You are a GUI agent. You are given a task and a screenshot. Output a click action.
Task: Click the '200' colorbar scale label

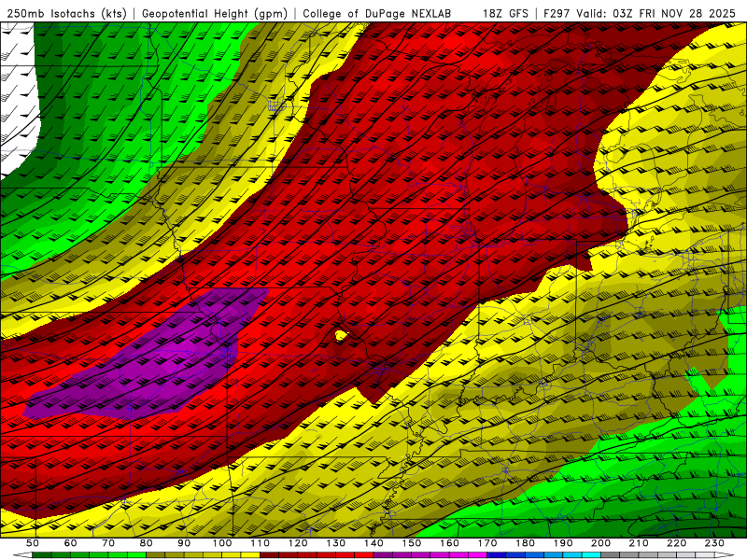600,543
